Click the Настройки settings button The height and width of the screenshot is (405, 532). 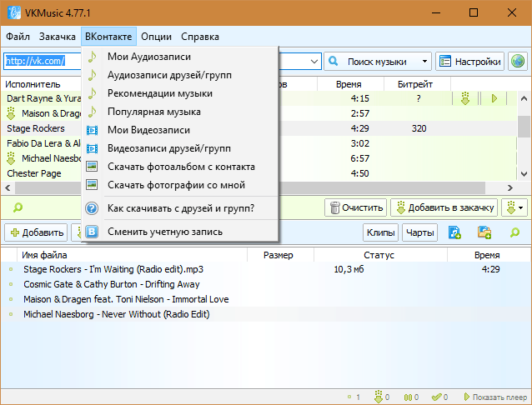(470, 62)
